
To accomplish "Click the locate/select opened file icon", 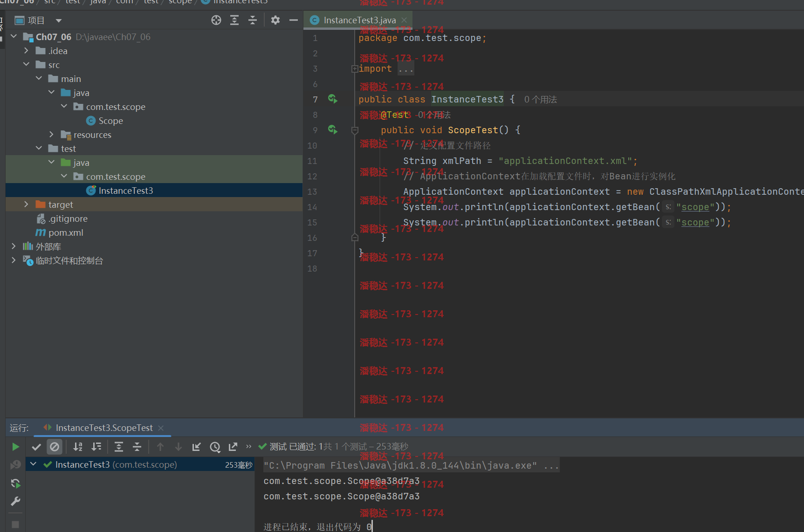I will click(x=216, y=20).
